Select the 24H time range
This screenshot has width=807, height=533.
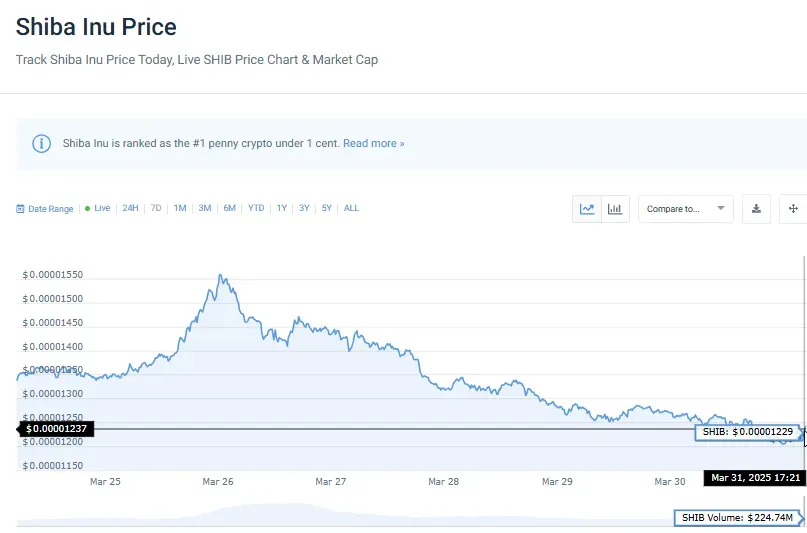click(130, 208)
